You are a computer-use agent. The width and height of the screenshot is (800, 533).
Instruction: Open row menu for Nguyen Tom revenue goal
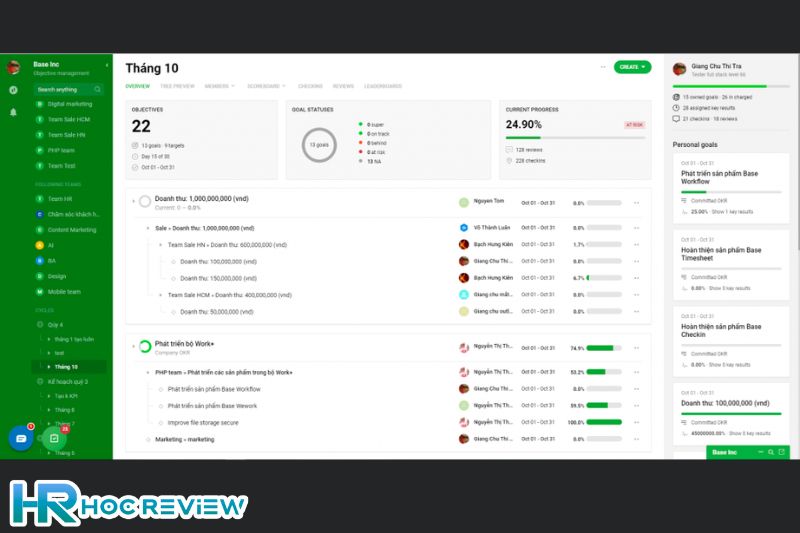[x=636, y=203]
